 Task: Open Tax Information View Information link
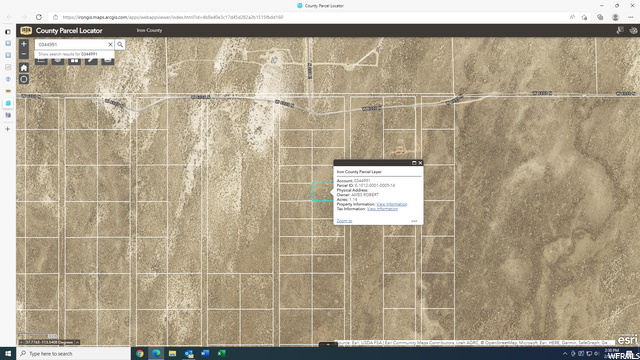click(382, 209)
